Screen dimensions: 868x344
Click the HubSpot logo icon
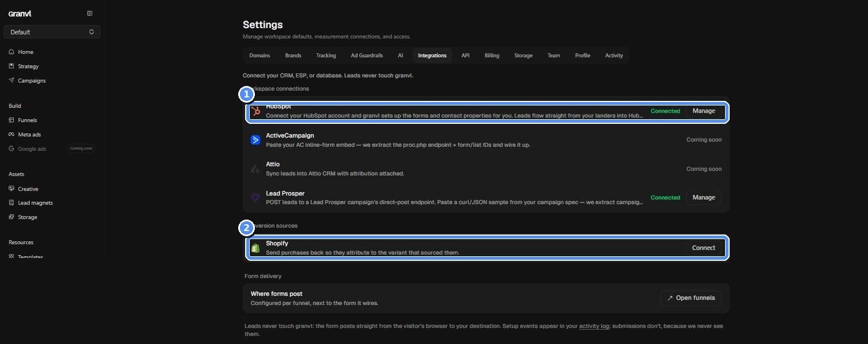click(x=255, y=111)
